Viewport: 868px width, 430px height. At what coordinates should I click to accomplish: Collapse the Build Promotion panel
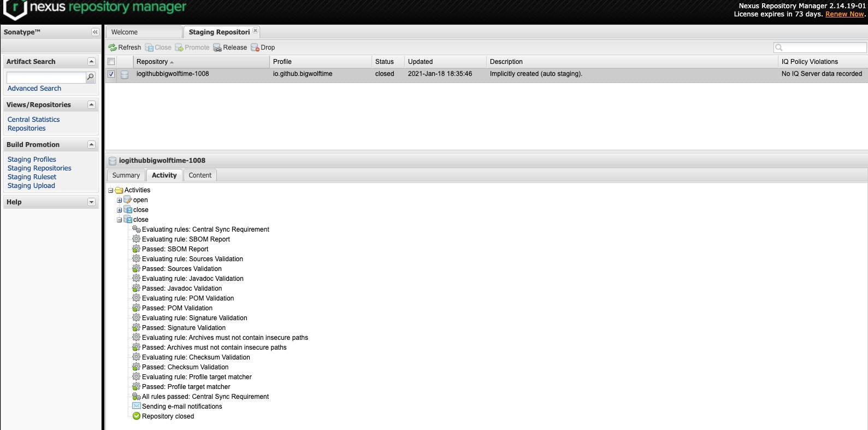[x=91, y=145]
